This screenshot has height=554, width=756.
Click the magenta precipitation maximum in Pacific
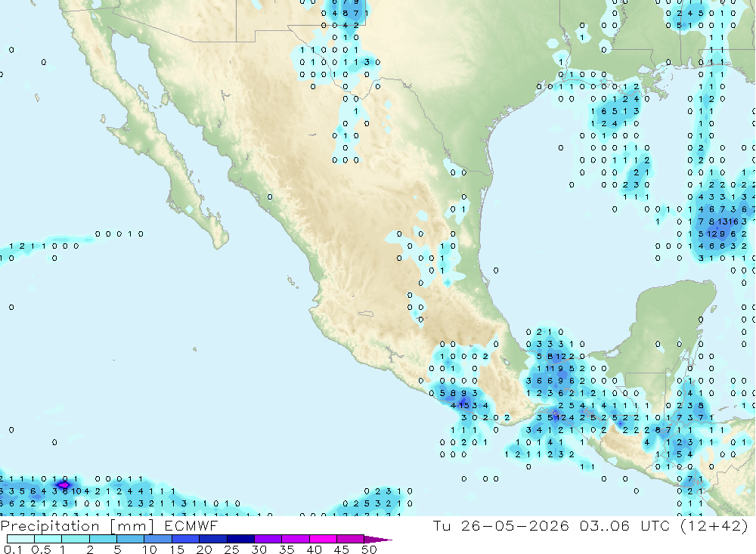pyautogui.click(x=64, y=484)
